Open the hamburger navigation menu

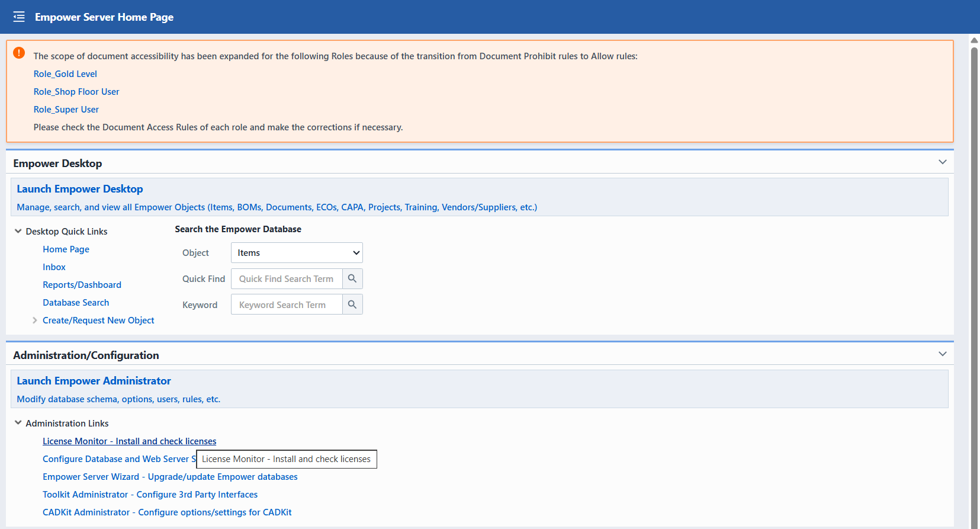(x=19, y=17)
